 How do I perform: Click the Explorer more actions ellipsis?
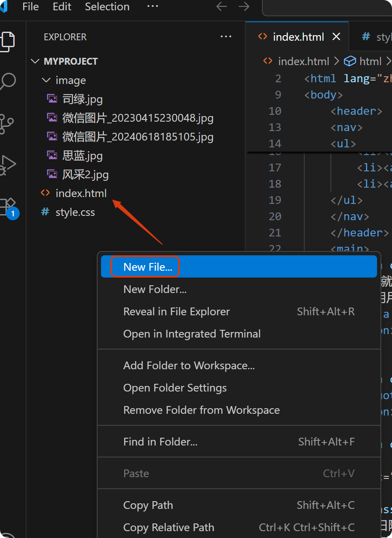(226, 37)
